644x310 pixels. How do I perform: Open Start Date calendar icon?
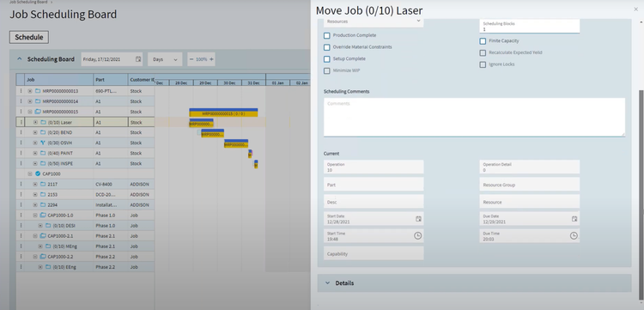tap(418, 219)
